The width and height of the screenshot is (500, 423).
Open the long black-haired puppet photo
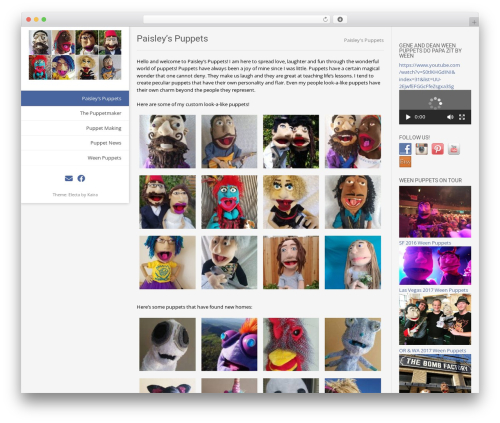tap(353, 202)
